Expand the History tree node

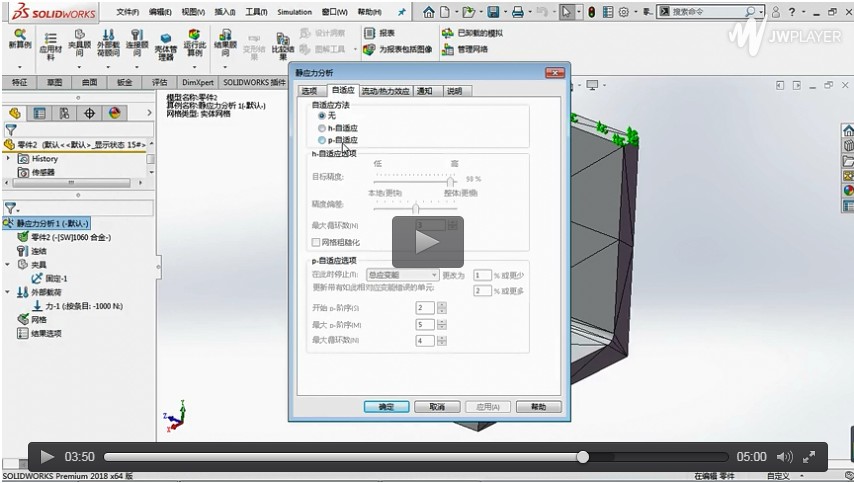9,159
